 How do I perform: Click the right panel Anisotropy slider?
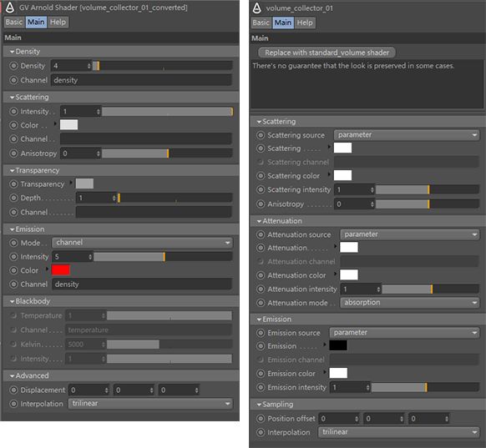[428, 204]
